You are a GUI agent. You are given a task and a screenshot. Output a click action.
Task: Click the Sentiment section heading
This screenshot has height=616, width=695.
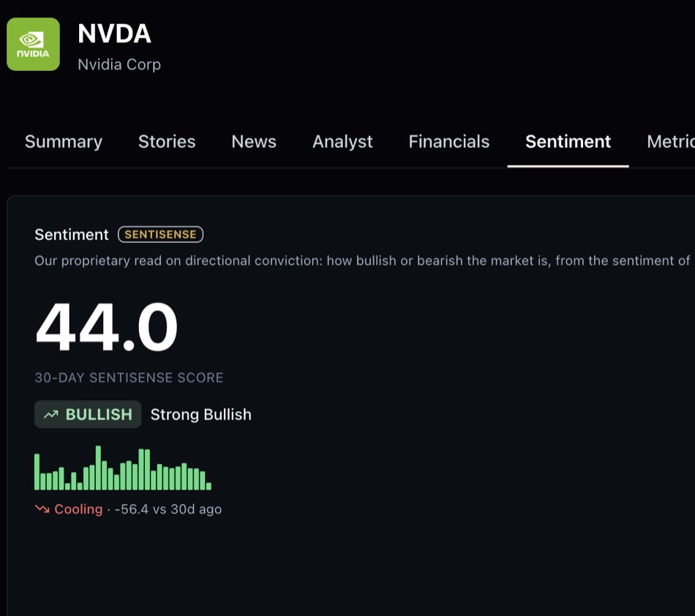72,234
